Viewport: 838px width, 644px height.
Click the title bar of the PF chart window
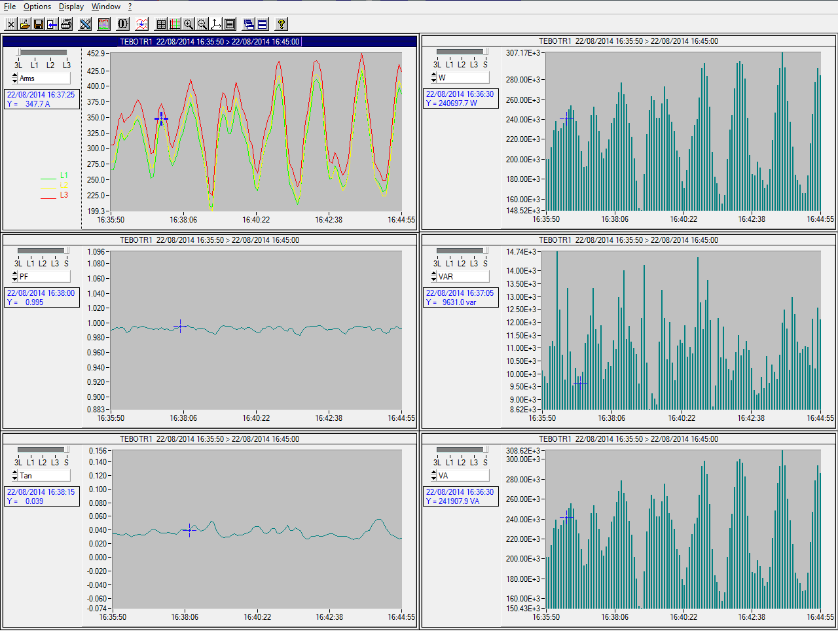(x=209, y=240)
